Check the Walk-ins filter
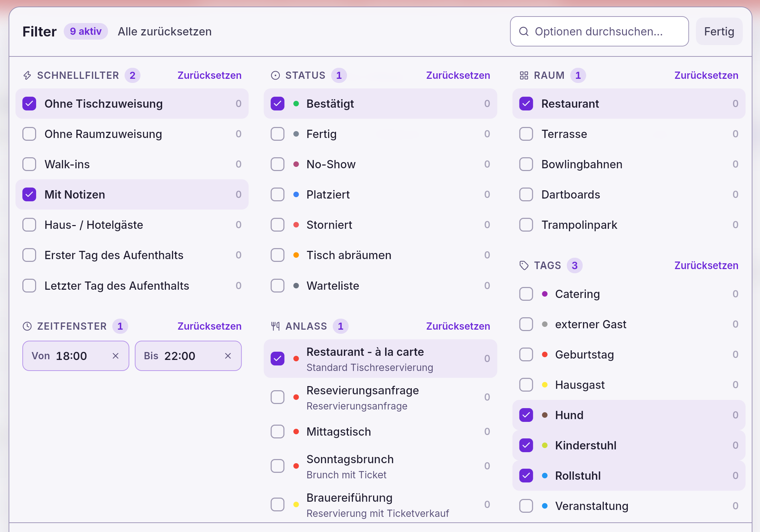The image size is (760, 532). 29,164
